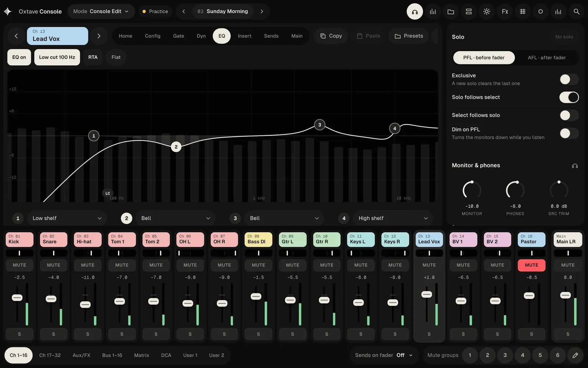
Task: Switch to the Sends tab
Action: click(271, 36)
